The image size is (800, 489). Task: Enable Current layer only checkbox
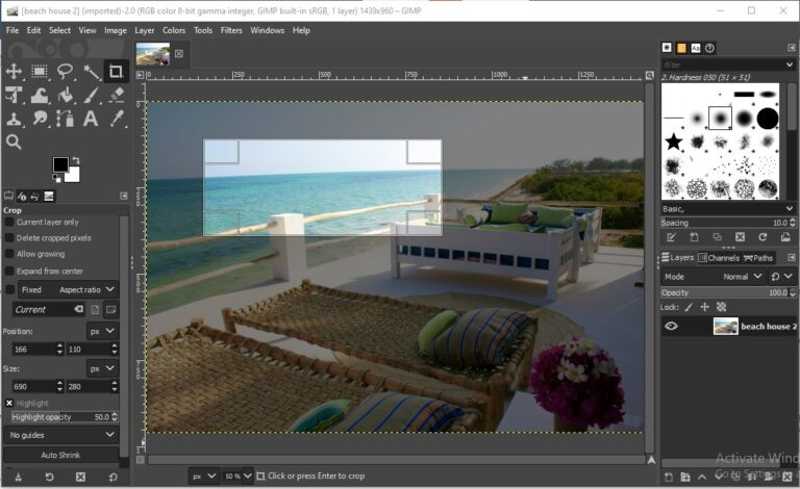click(10, 222)
